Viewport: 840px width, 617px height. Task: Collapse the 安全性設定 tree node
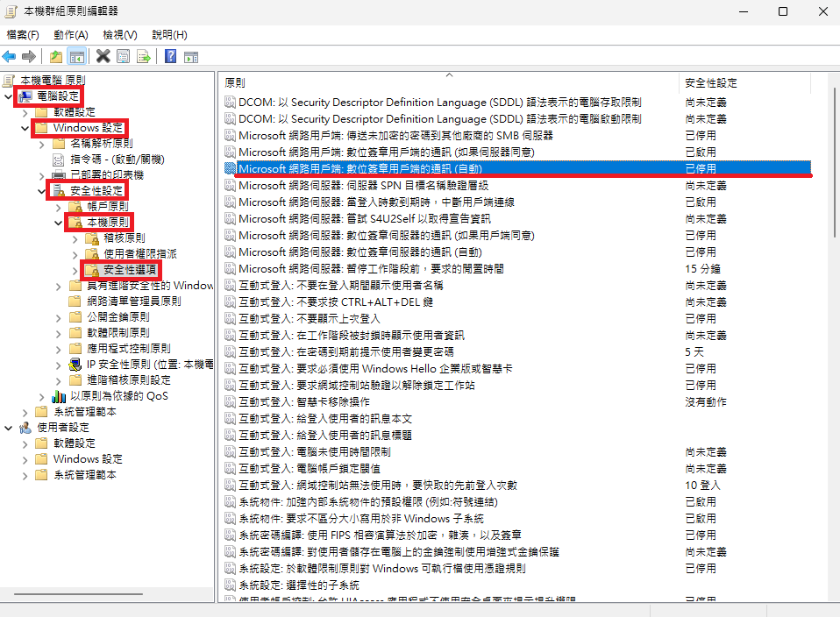(x=40, y=190)
